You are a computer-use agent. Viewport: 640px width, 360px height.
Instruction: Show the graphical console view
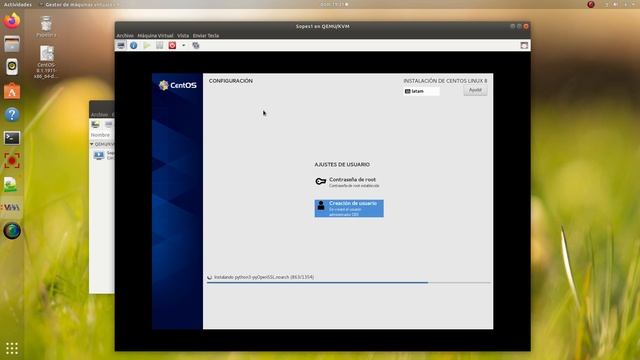(x=121, y=45)
